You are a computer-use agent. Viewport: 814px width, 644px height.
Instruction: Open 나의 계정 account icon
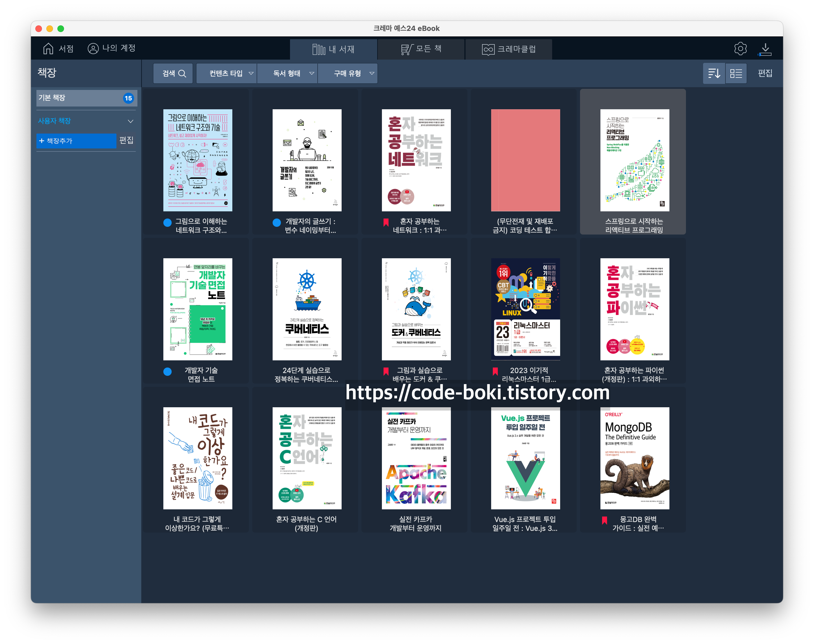(x=93, y=49)
